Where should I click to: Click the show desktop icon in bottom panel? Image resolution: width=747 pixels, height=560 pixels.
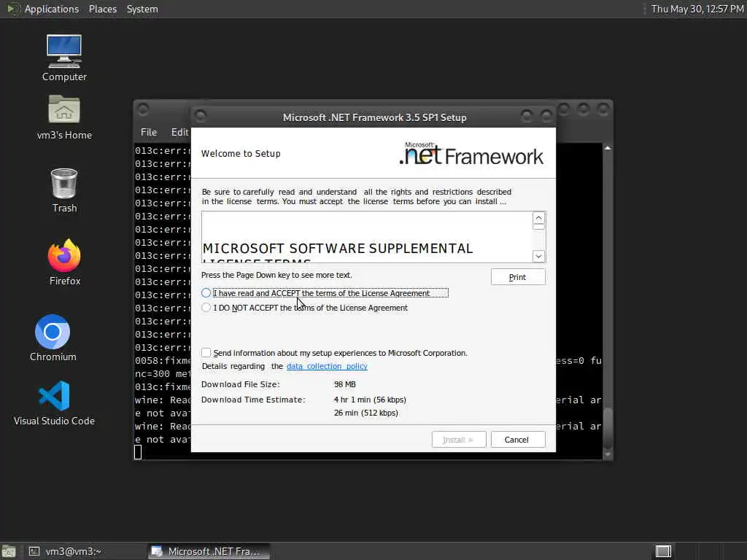pyautogui.click(x=9, y=551)
